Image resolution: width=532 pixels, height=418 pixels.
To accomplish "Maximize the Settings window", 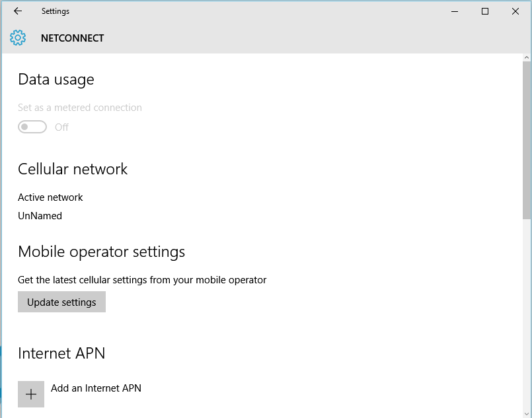I will tap(485, 11).
